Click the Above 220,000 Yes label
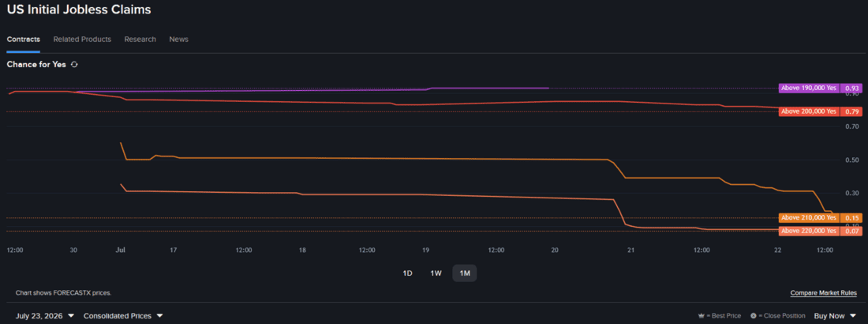Viewport: 868px width, 324px height. pyautogui.click(x=809, y=231)
